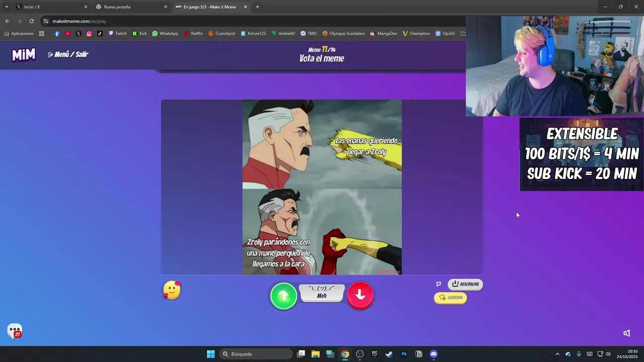Open the X bookmark icon
This screenshot has width=644, height=362.
click(78, 34)
